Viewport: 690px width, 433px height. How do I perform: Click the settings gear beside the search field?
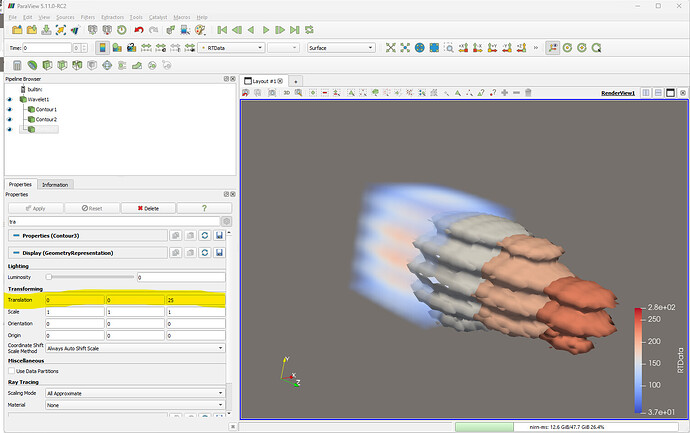click(226, 221)
